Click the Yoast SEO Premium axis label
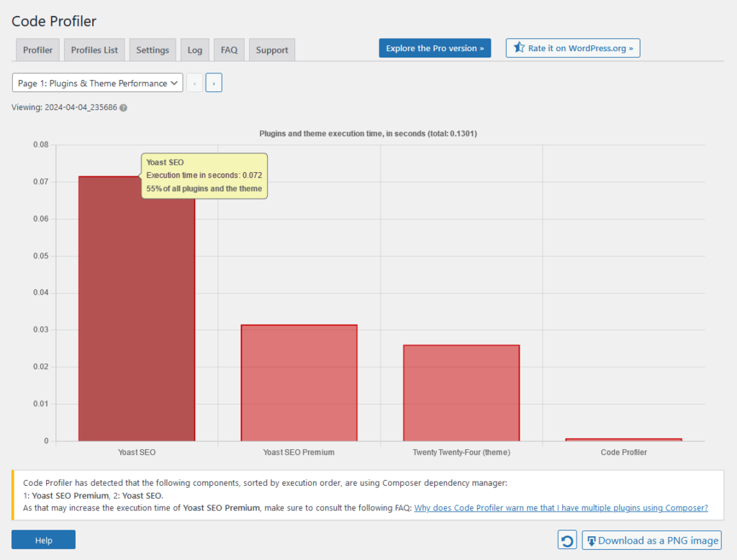The image size is (737, 560). [299, 452]
